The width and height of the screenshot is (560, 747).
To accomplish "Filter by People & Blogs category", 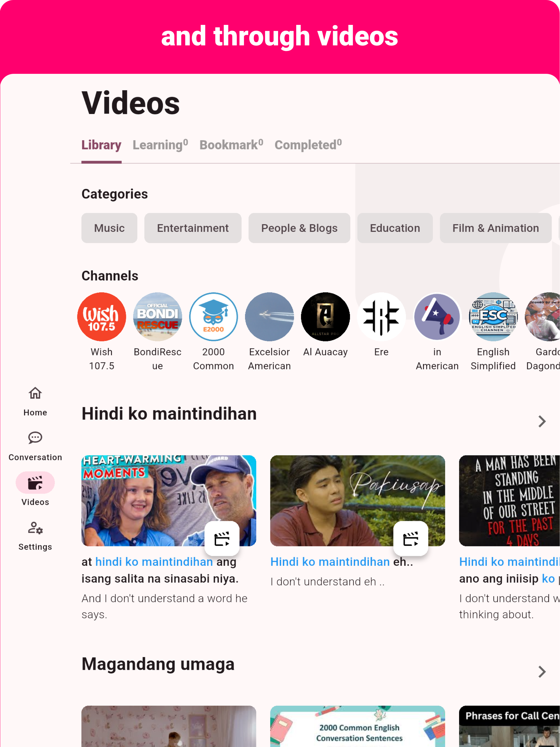I will pyautogui.click(x=299, y=228).
